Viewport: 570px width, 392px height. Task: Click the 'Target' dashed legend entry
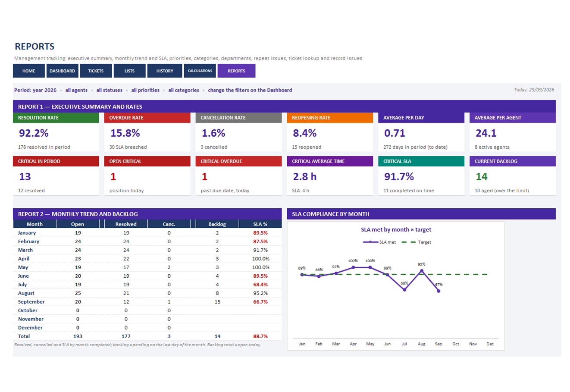click(x=417, y=242)
